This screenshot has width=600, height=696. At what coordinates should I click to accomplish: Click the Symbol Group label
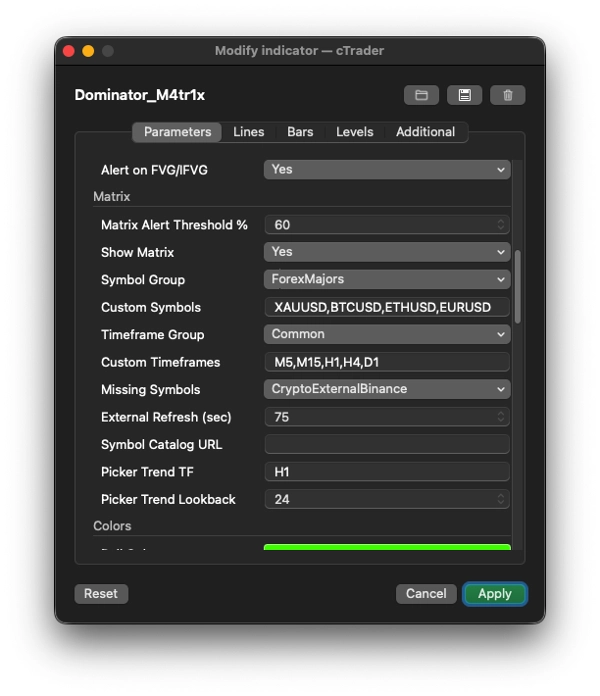click(x=143, y=280)
